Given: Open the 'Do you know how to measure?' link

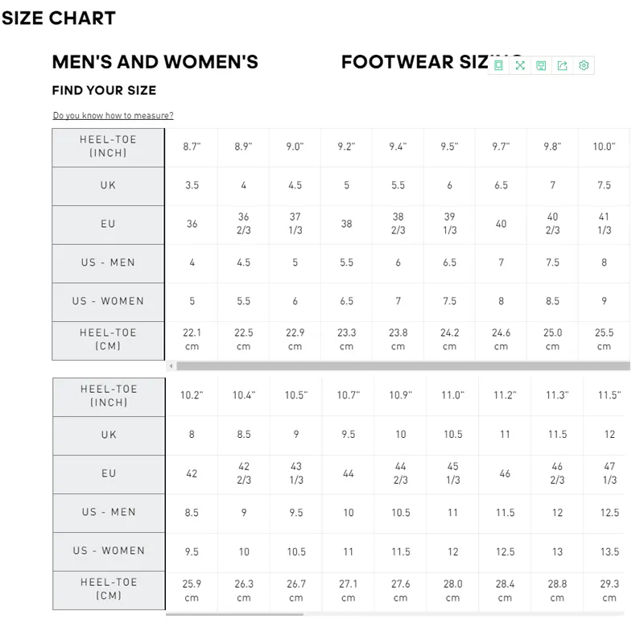Looking at the screenshot, I should (113, 115).
